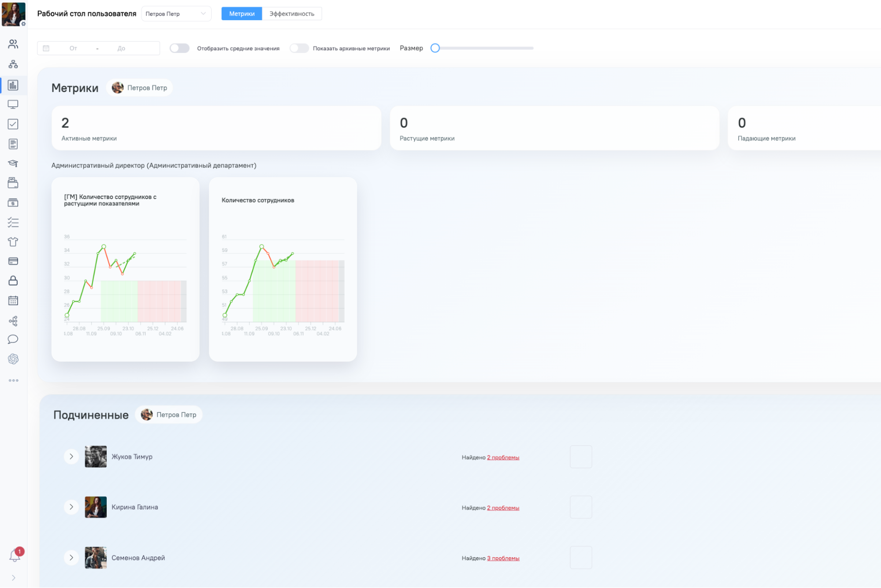
Task: Open the Петров Петр user dropdown
Action: coord(176,14)
